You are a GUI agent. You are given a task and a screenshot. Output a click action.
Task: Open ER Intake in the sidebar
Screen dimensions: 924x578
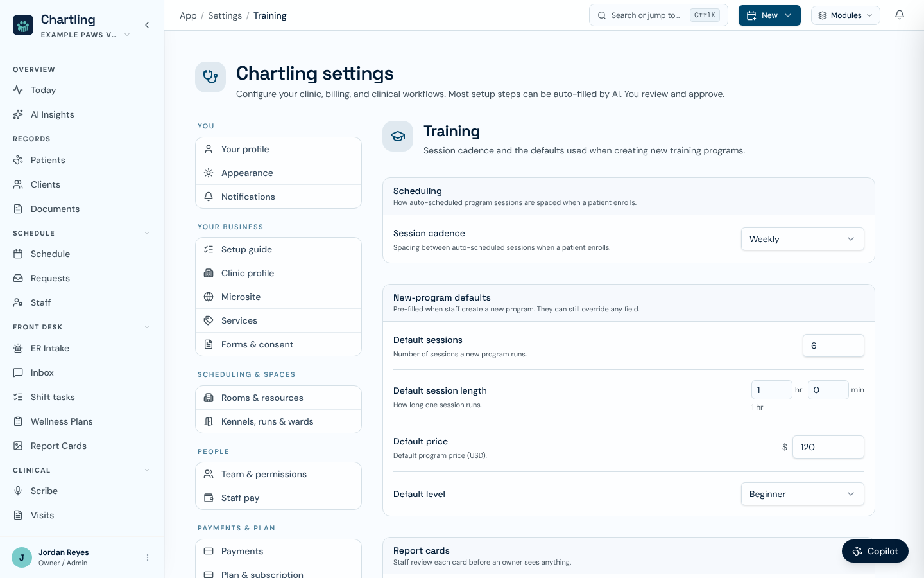[x=82, y=348]
